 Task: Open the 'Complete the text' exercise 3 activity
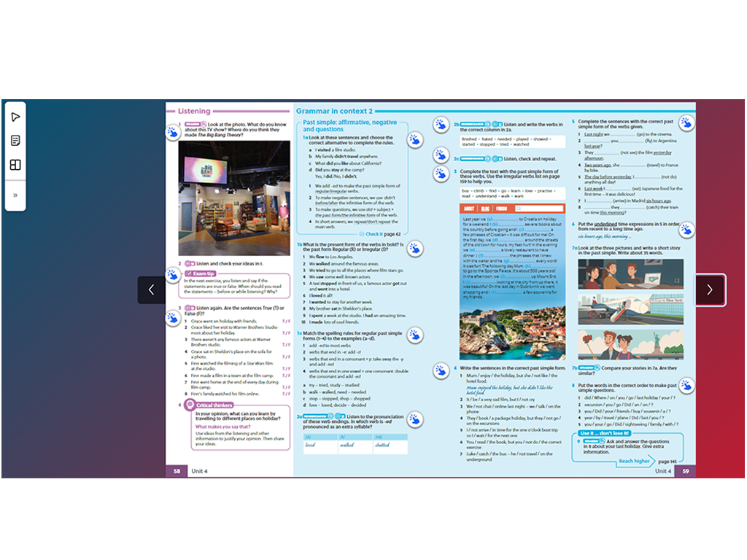[441, 174]
